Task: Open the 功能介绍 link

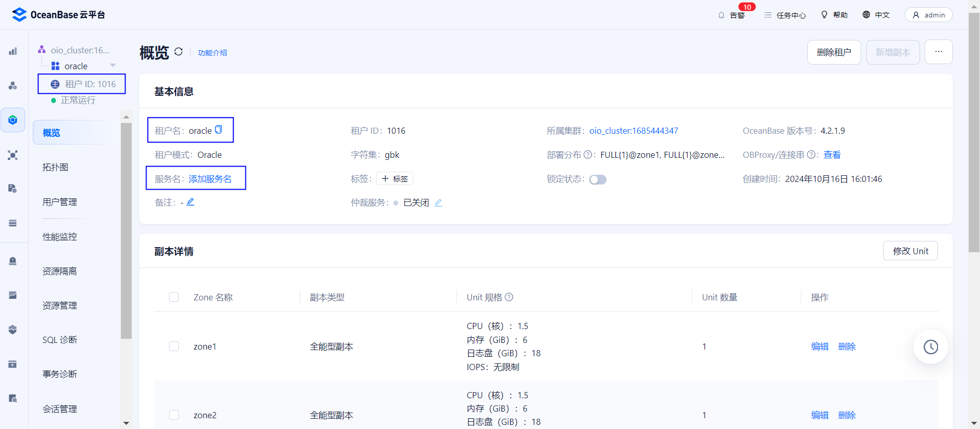Action: point(213,53)
